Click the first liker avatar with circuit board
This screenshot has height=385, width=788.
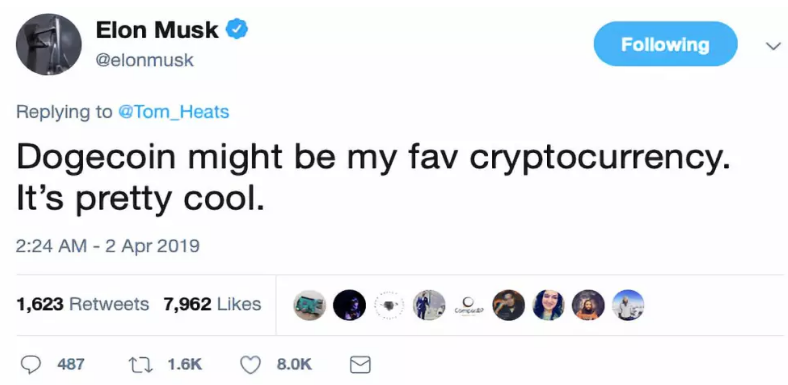point(309,305)
